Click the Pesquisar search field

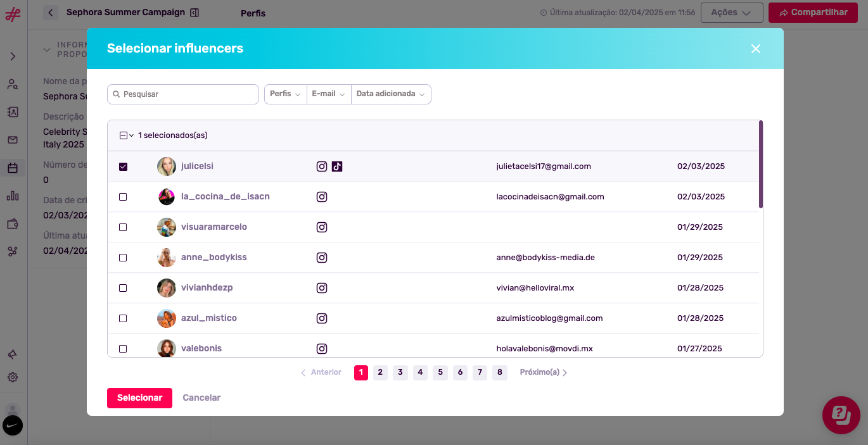[x=183, y=94]
